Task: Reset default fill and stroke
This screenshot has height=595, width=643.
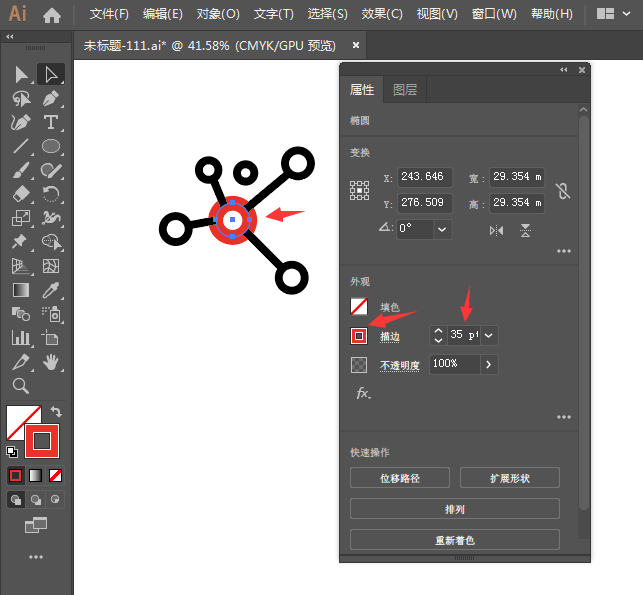Action: tap(12, 452)
